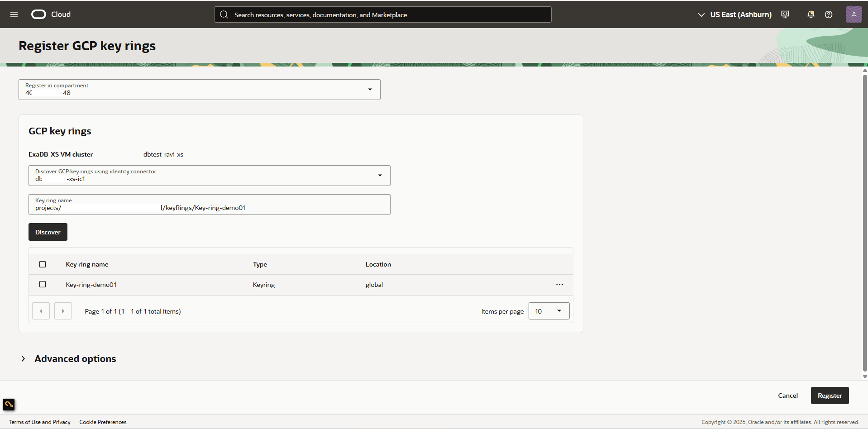Click the Discover button
The width and height of the screenshot is (868, 429).
[48, 232]
